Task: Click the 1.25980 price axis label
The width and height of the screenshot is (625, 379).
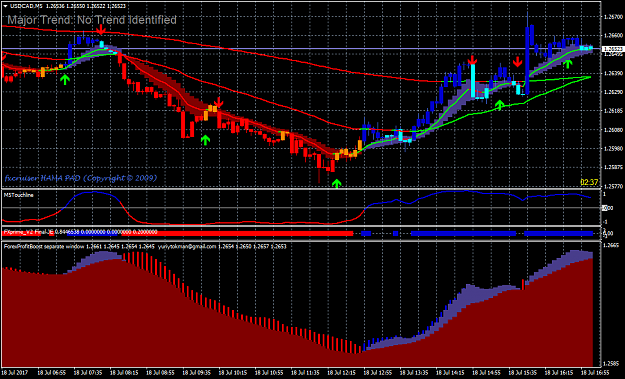Action: coord(613,149)
